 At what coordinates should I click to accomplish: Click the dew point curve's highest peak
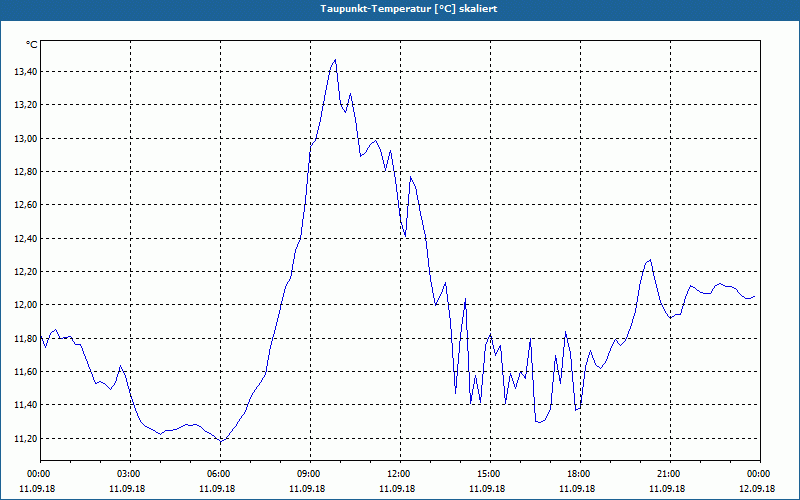pos(335,60)
